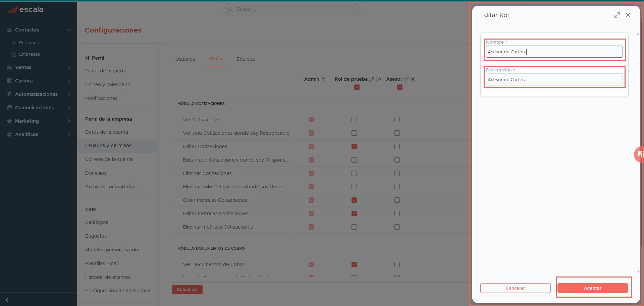Click the Admin lock icon
The height and width of the screenshot is (306, 644).
[x=323, y=79]
